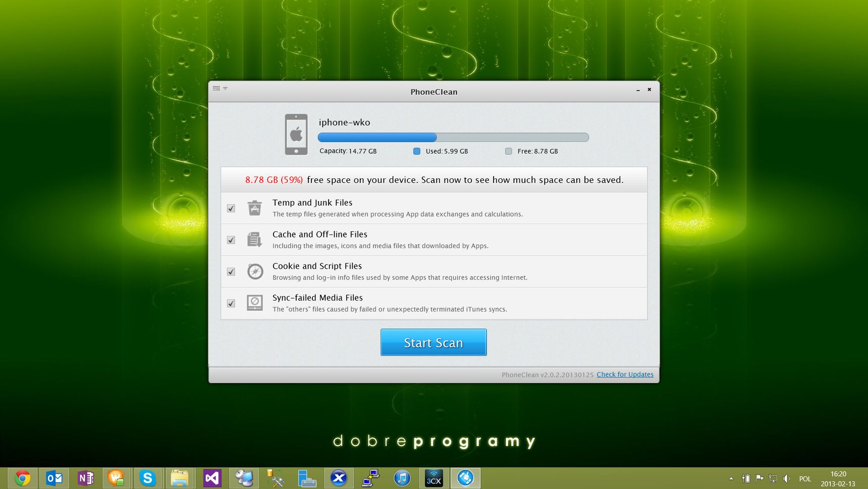This screenshot has width=868, height=489.
Task: Minimize the PhoneClean window
Action: pyautogui.click(x=638, y=90)
